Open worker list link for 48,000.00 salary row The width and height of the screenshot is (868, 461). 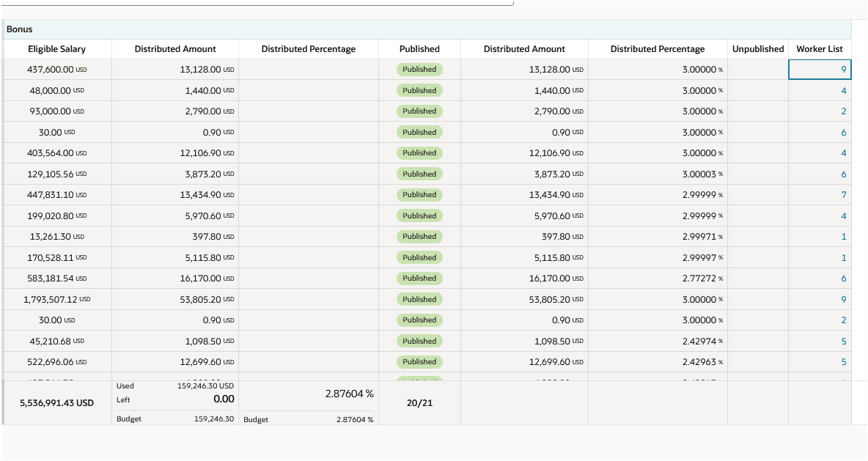844,91
